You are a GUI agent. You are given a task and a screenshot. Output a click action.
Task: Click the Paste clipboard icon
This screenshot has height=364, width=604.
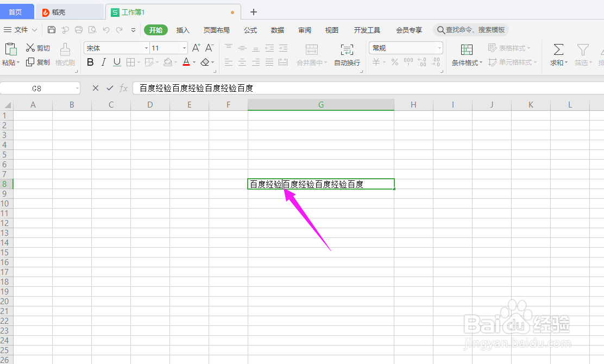pyautogui.click(x=10, y=49)
